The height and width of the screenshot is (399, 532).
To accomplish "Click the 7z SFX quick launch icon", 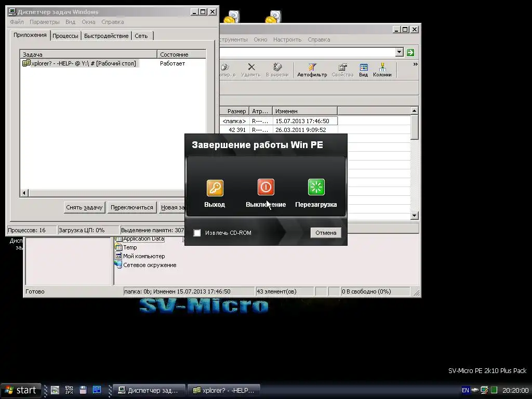I will point(69,390).
